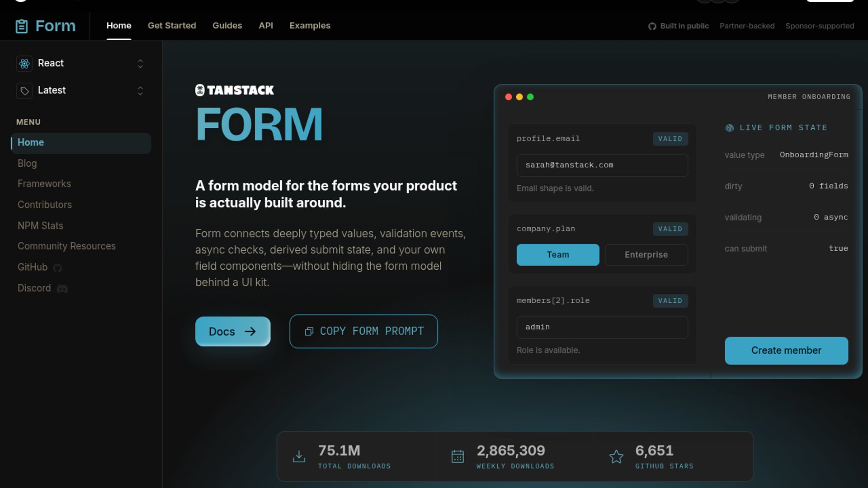This screenshot has height=488, width=868.
Task: Click the TanStack palm tree logo icon
Action: click(x=200, y=90)
